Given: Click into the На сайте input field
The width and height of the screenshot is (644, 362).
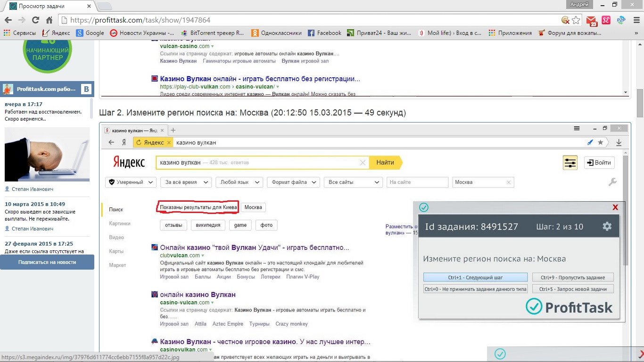Looking at the screenshot, I should [x=417, y=182].
